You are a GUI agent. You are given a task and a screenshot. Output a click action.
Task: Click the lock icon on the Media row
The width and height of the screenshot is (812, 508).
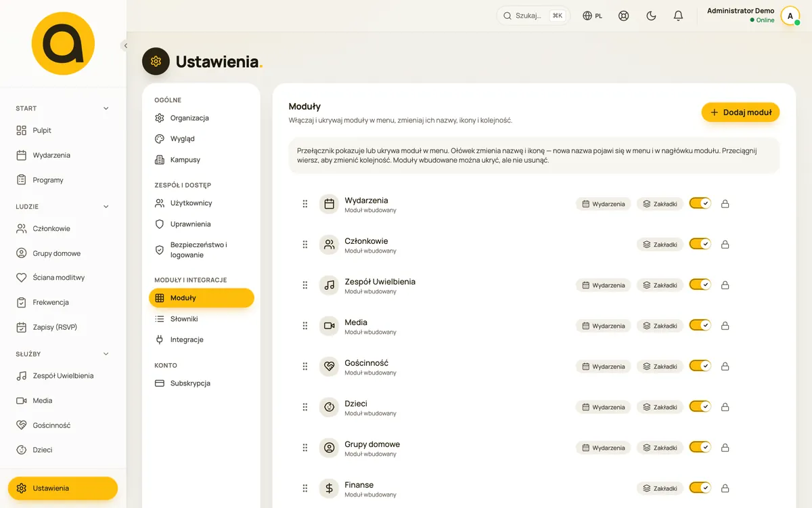pos(725,325)
